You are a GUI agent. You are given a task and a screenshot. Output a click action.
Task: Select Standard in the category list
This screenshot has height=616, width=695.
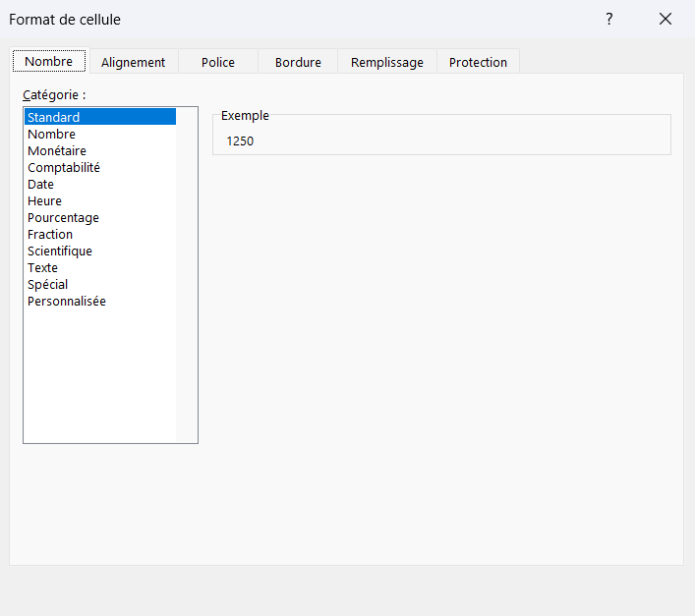[100, 117]
